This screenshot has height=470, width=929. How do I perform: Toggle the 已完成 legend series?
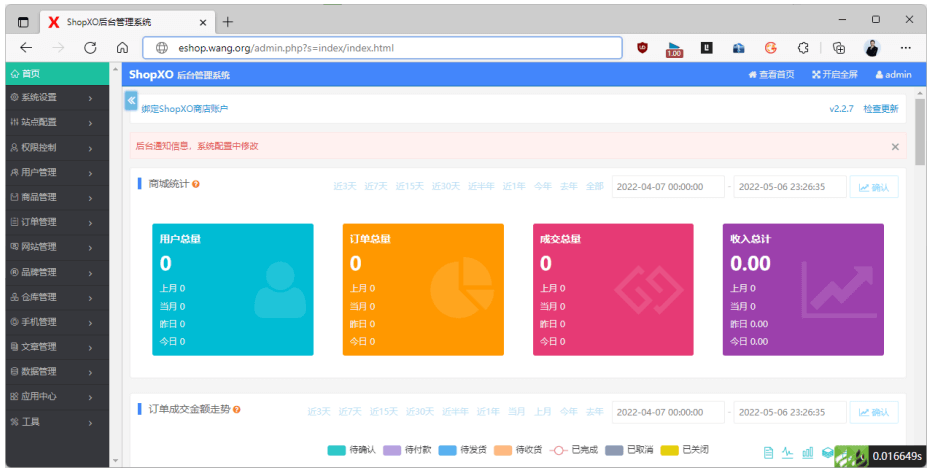click(x=574, y=450)
